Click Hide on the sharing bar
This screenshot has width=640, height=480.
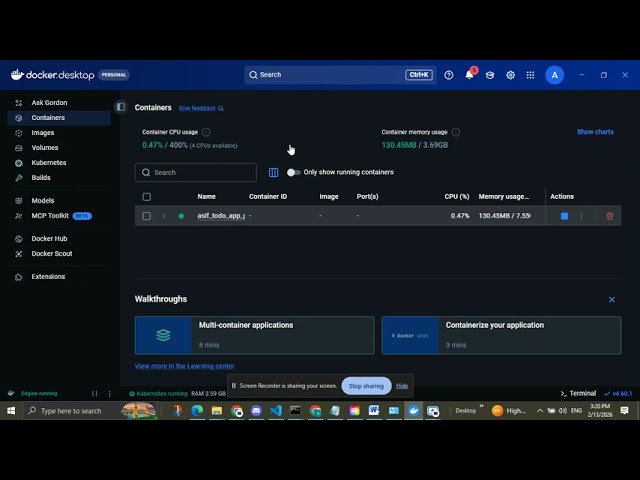(x=402, y=386)
